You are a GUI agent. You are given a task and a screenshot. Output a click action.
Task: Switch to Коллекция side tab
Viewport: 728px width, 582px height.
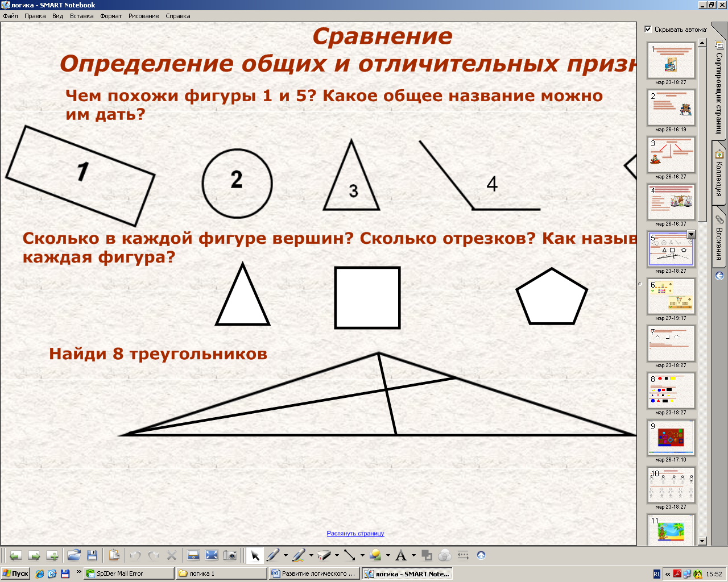pyautogui.click(x=719, y=173)
